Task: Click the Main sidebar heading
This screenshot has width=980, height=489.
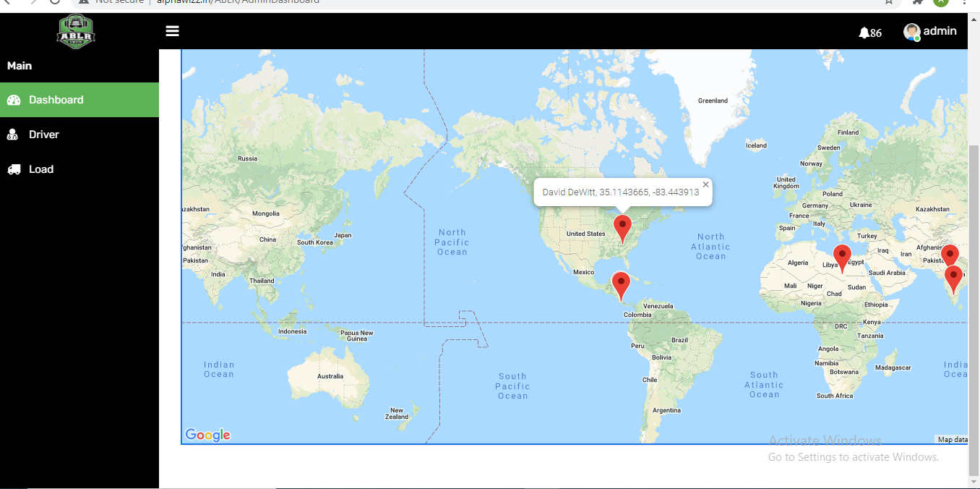Action: click(x=20, y=66)
